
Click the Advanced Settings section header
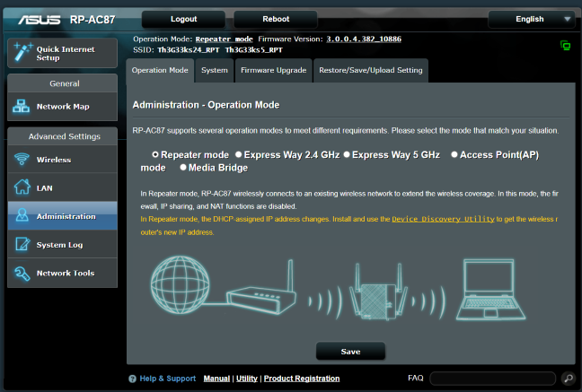[x=62, y=136]
